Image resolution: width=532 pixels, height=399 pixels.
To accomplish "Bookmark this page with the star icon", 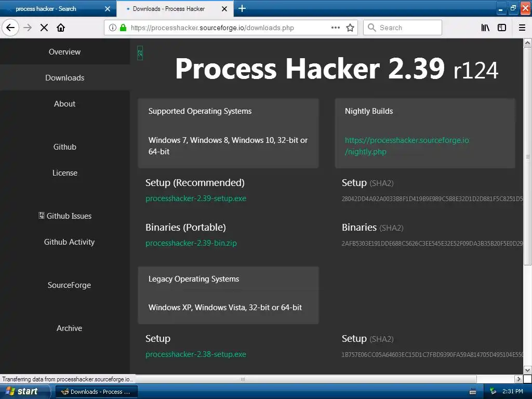I will coord(350,28).
